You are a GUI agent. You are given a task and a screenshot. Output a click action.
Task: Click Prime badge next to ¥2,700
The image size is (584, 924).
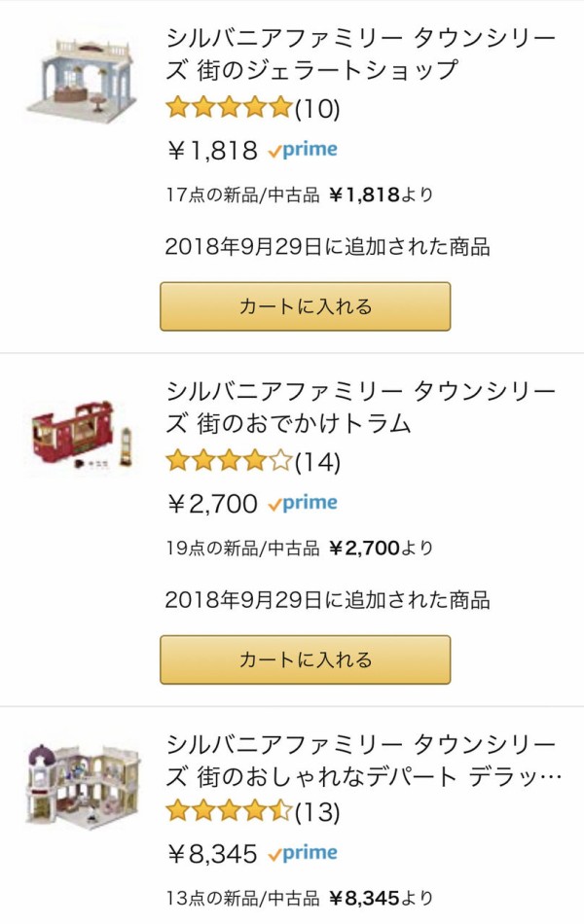pyautogui.click(x=303, y=503)
